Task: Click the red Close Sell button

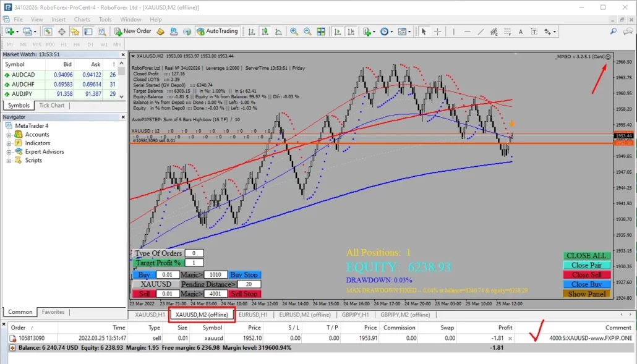Action: tap(586, 275)
